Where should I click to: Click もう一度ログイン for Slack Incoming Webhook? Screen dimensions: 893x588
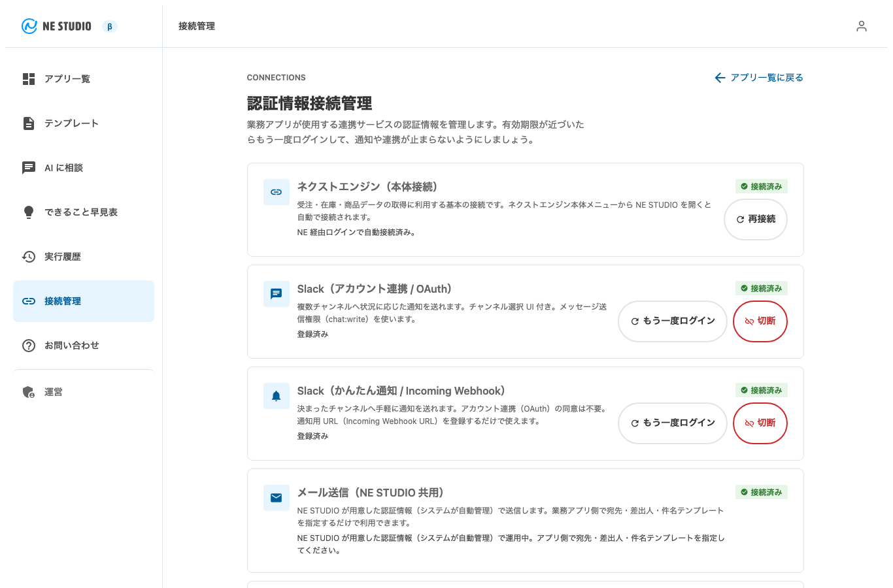(673, 423)
